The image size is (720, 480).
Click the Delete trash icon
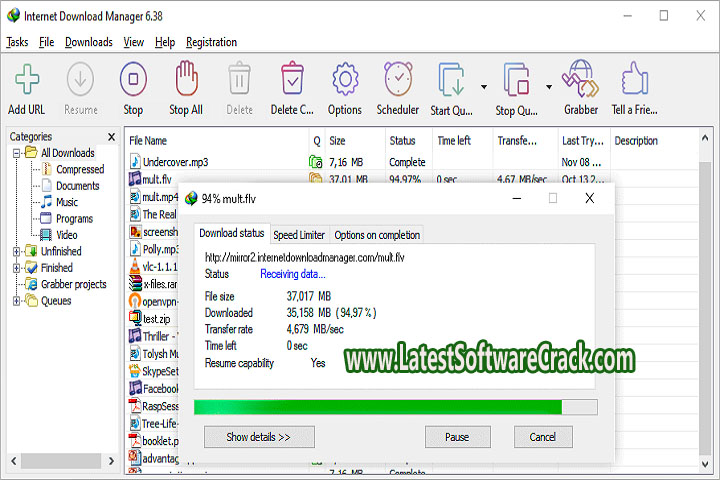click(x=239, y=79)
